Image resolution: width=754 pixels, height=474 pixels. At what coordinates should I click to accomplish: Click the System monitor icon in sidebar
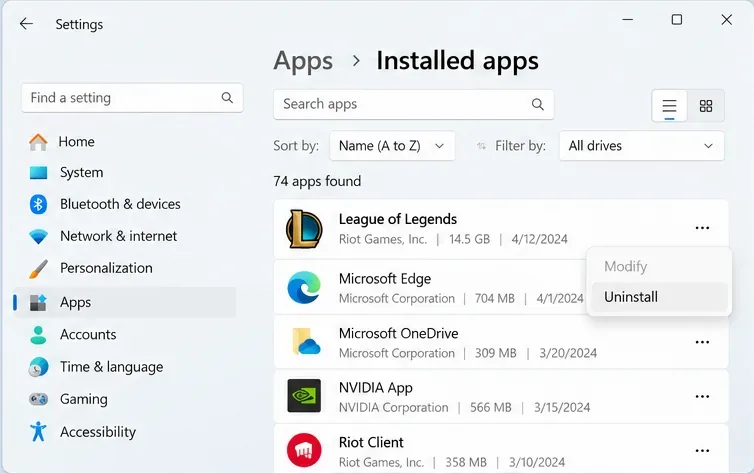click(x=38, y=173)
